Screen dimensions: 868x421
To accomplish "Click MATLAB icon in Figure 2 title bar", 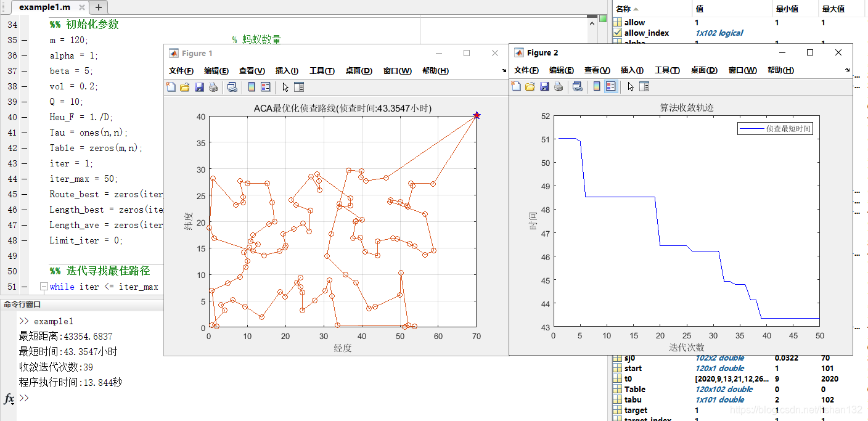I will coord(518,53).
